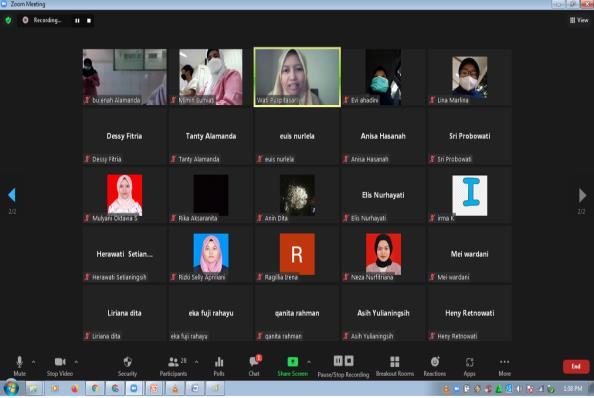End the meeting
The image size is (594, 398).
tap(576, 367)
